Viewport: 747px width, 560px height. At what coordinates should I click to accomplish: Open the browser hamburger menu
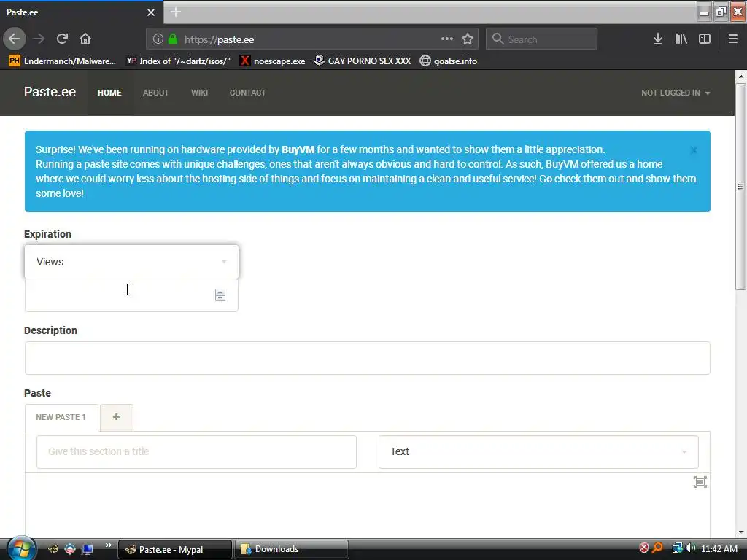tap(733, 39)
